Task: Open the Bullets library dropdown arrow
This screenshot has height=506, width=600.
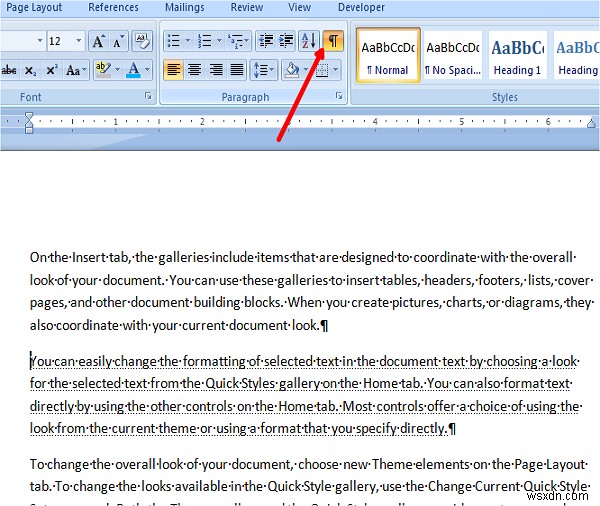Action: click(x=188, y=40)
